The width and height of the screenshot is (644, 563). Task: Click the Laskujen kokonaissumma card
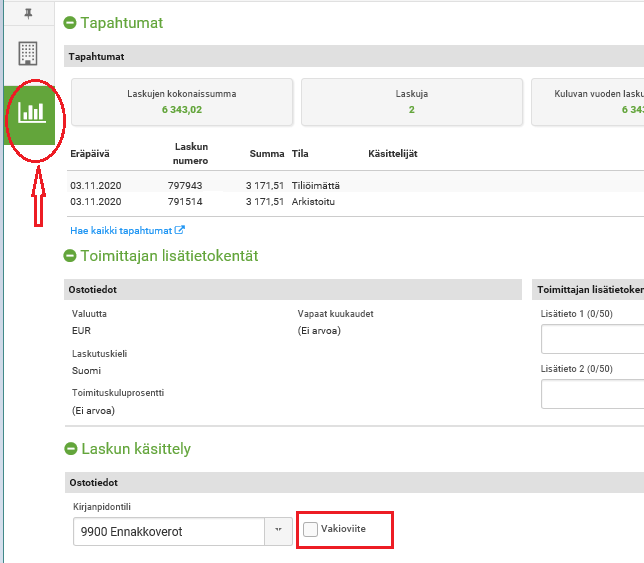point(181,102)
